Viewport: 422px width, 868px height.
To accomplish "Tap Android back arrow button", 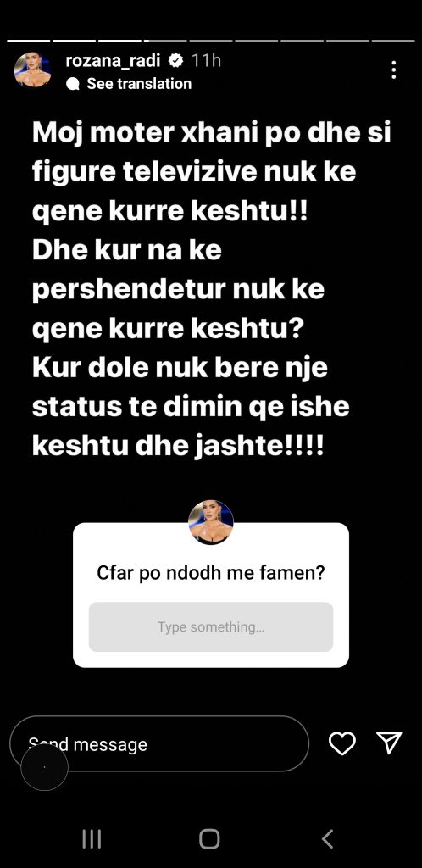I will coord(327,838).
